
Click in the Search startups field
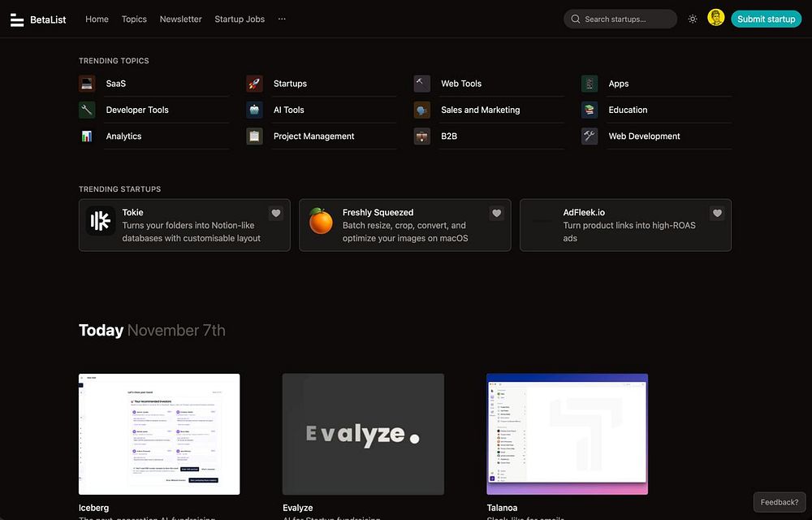(620, 19)
